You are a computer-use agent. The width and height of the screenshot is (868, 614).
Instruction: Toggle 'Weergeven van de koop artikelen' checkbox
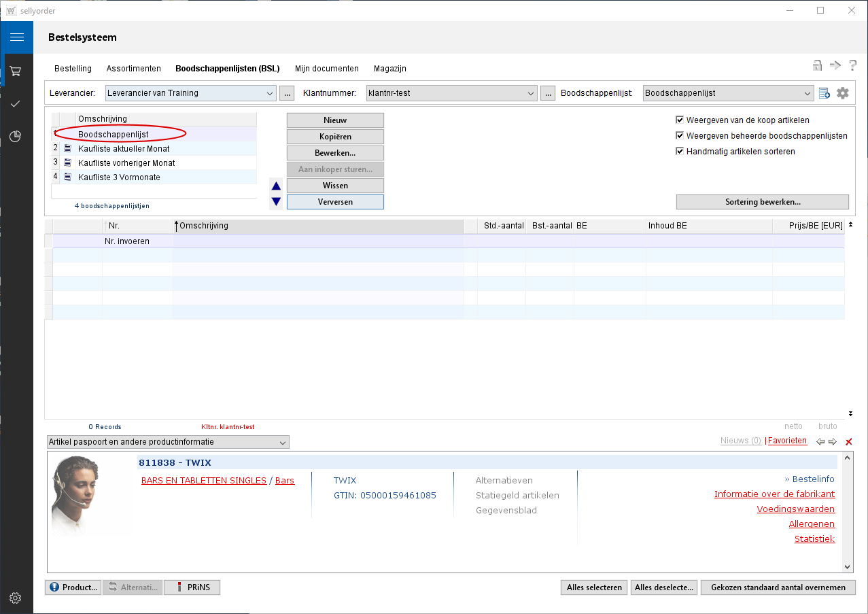[680, 120]
